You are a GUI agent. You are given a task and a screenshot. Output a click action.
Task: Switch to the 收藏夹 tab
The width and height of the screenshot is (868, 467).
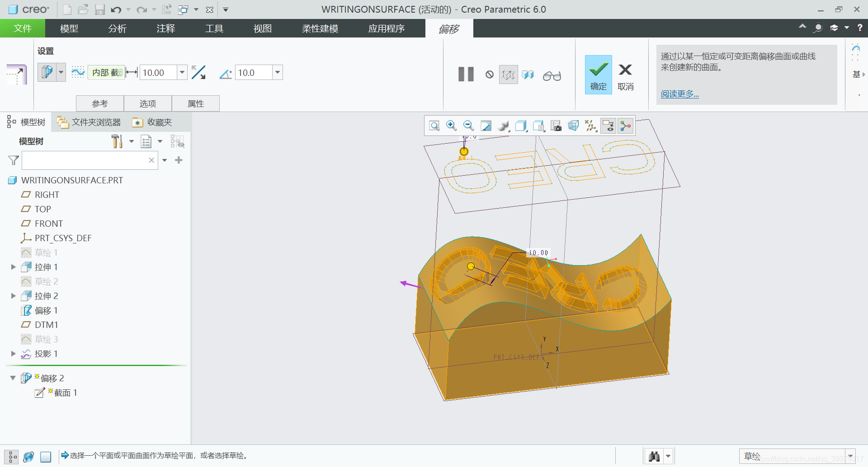click(x=152, y=122)
